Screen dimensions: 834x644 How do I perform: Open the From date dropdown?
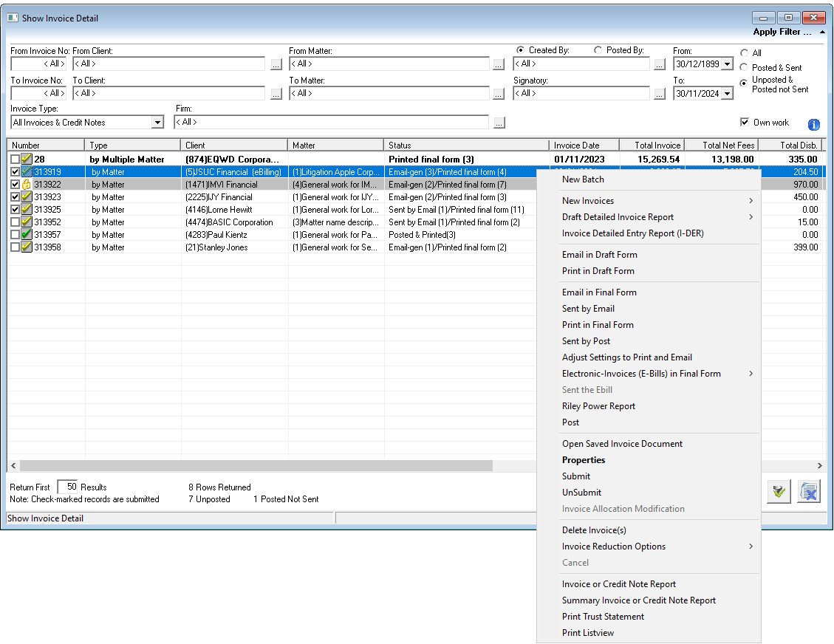tap(728, 64)
